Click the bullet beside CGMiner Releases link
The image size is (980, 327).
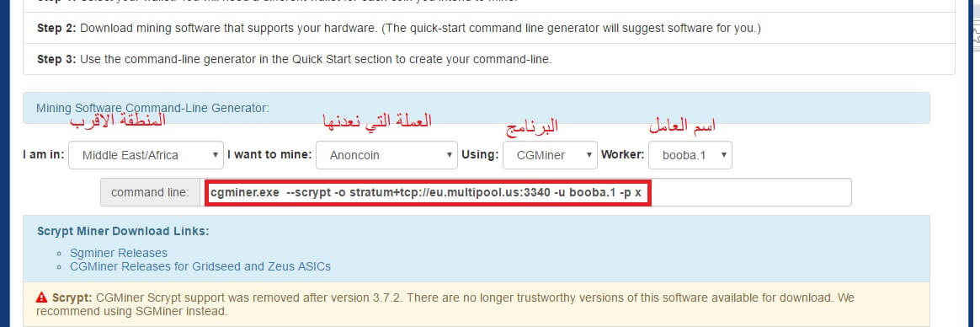pyautogui.click(x=59, y=267)
